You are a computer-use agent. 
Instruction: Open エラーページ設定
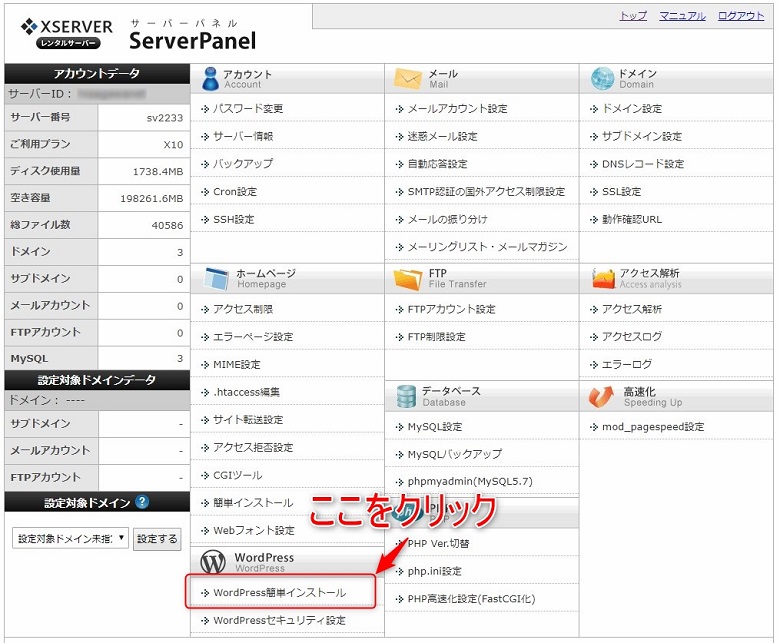[253, 337]
